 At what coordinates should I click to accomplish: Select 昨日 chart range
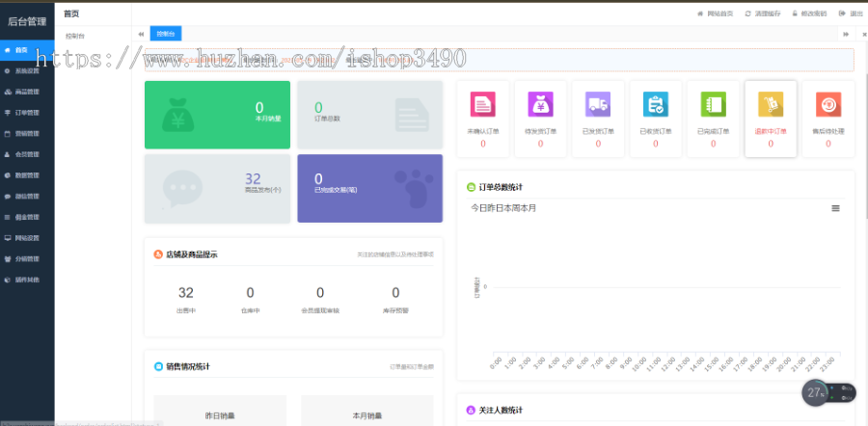click(x=496, y=208)
